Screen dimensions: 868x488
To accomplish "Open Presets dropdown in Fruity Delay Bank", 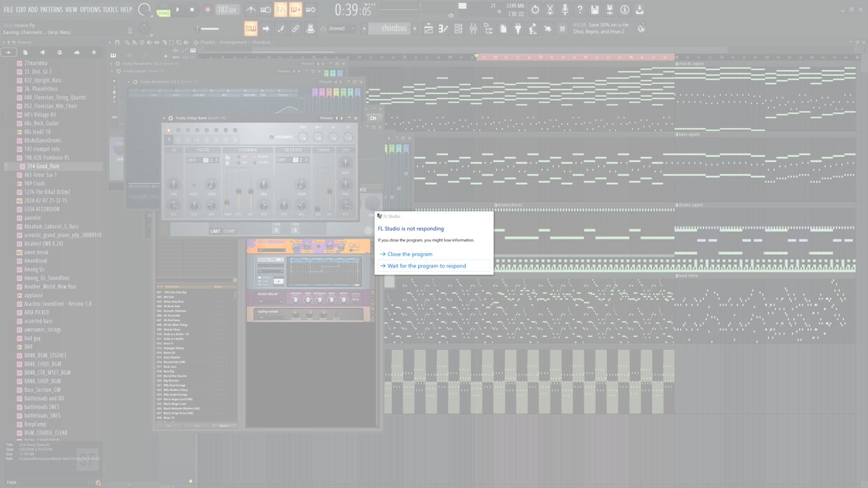I will click(x=326, y=118).
